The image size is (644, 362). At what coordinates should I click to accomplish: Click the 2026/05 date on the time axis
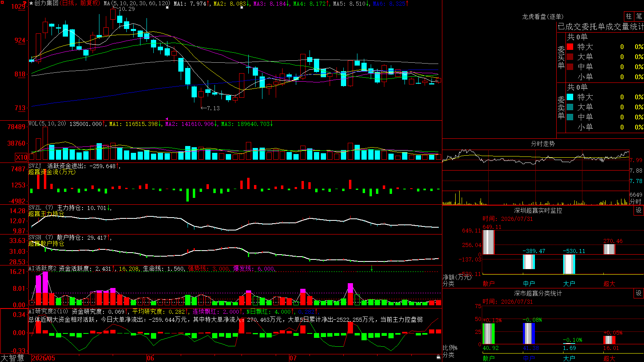43,358
